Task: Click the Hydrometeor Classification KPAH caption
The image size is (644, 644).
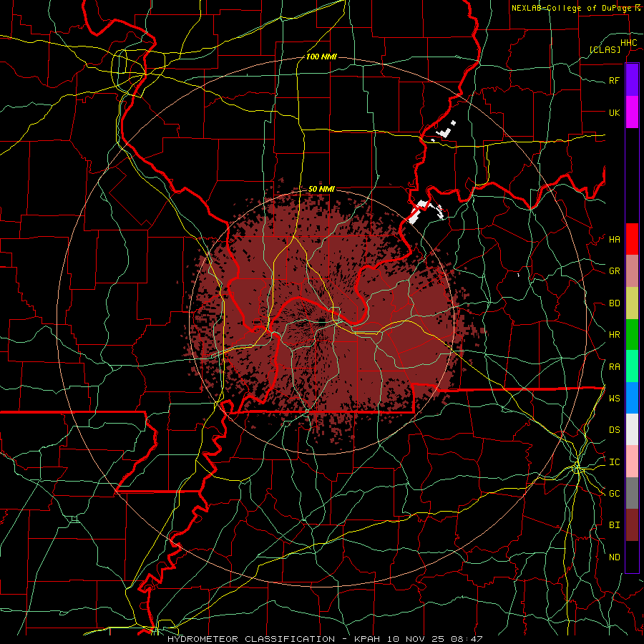Action: point(325,639)
